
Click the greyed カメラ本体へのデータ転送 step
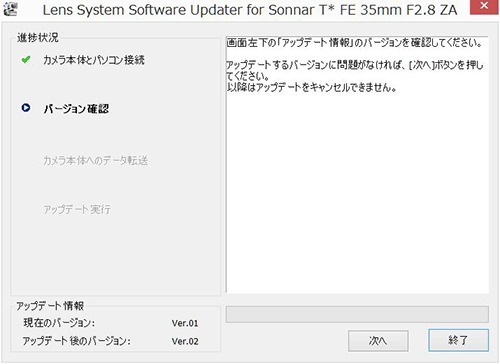click(95, 160)
